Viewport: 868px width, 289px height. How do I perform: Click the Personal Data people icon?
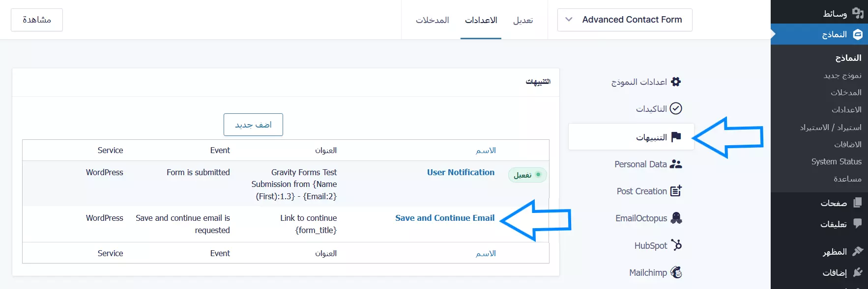(x=676, y=164)
